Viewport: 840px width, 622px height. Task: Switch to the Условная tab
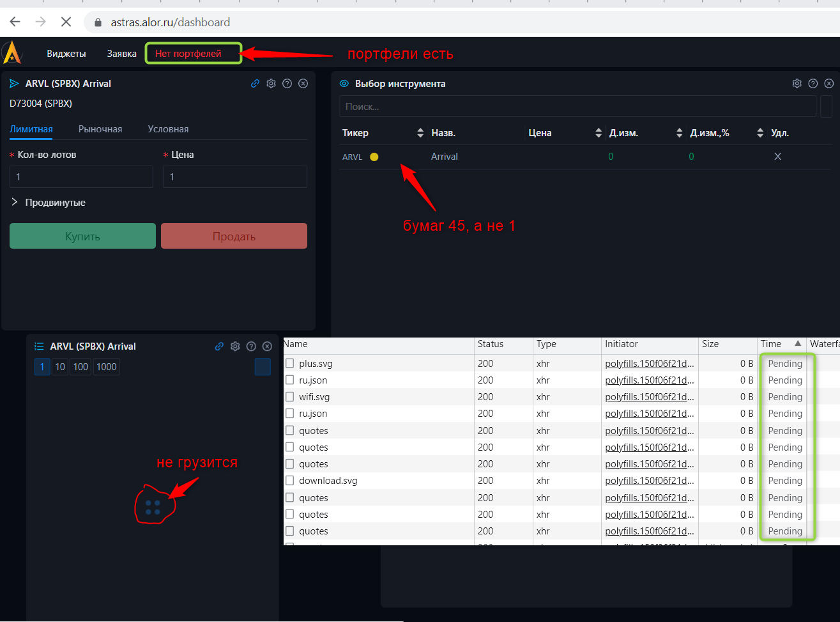click(168, 129)
